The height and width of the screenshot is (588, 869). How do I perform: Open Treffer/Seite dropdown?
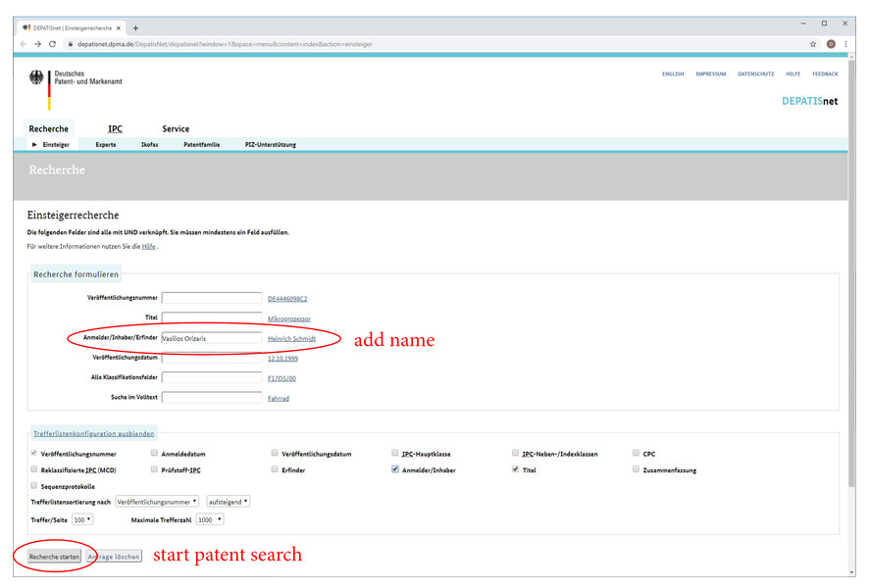pos(82,520)
